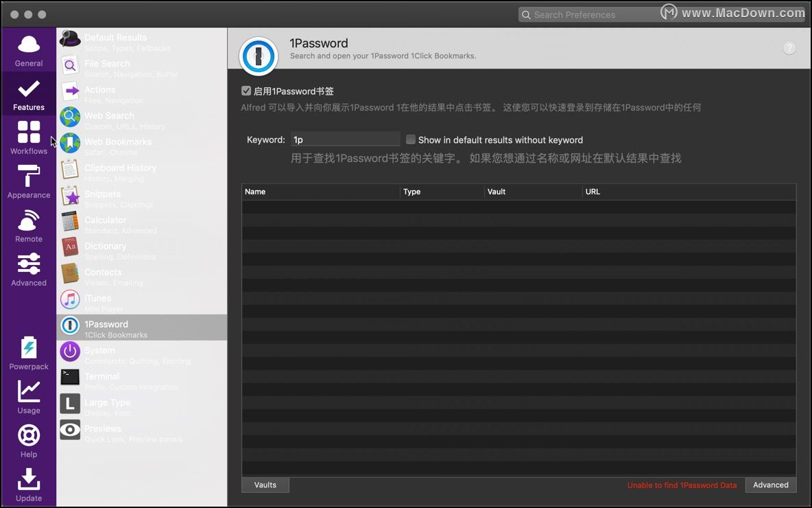Open the Workflows section
Viewport: 812px width, 508px height.
tap(29, 138)
